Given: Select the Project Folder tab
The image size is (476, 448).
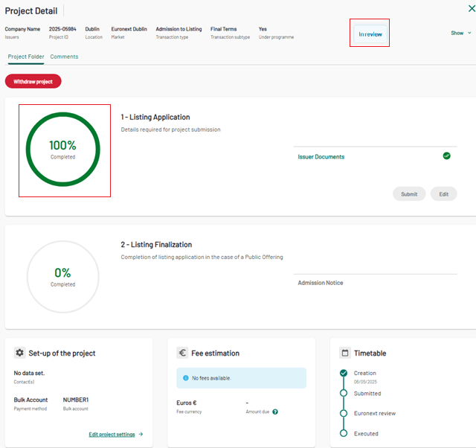Looking at the screenshot, I should tap(26, 57).
